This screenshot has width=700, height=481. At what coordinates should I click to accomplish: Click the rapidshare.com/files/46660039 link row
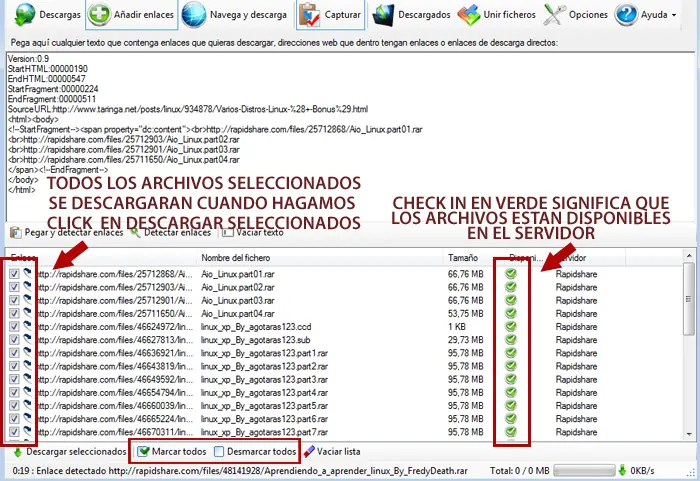(114, 406)
